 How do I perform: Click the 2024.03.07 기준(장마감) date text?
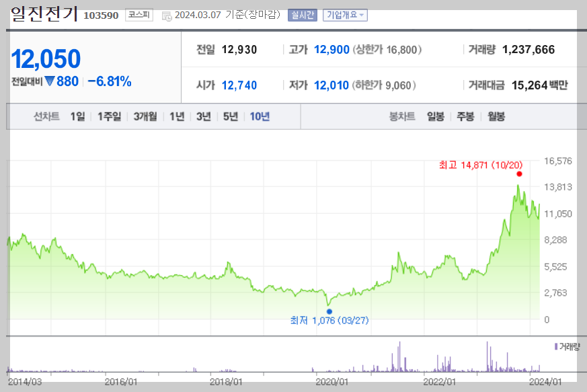[227, 15]
